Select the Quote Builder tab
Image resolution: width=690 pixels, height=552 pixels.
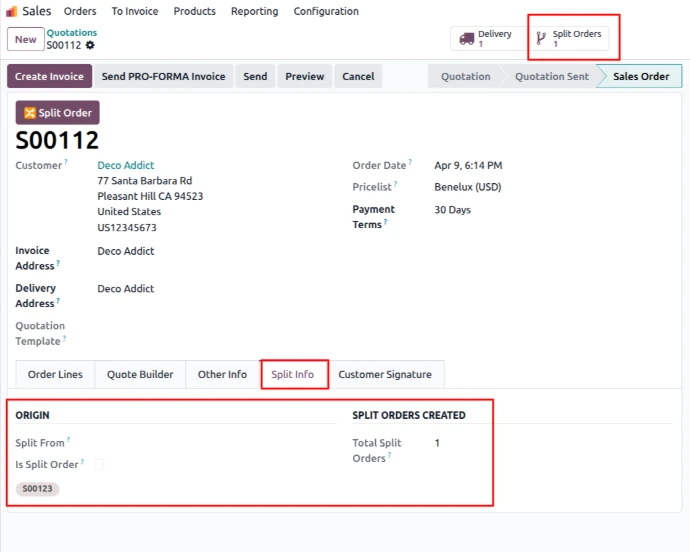click(140, 375)
